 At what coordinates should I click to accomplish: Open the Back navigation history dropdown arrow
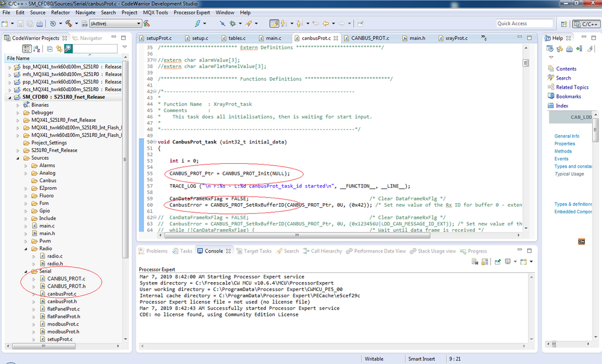pos(333,24)
